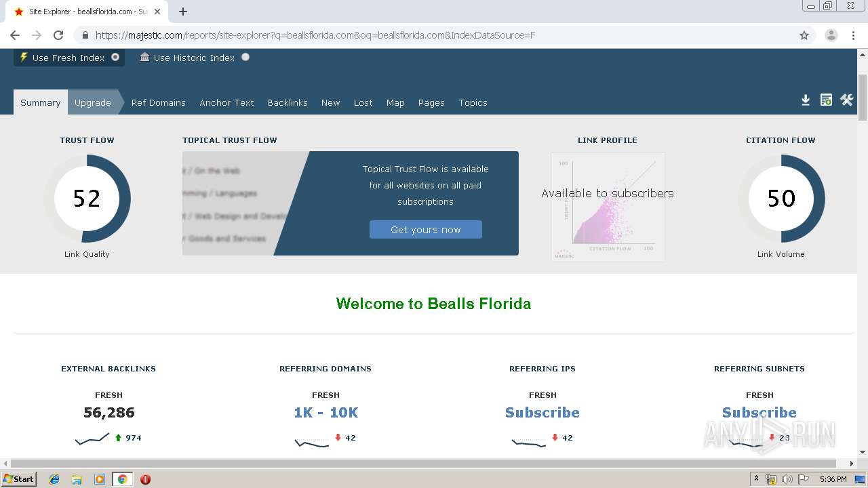868x488 pixels.
Task: Open media player from taskbar
Action: coord(100,479)
